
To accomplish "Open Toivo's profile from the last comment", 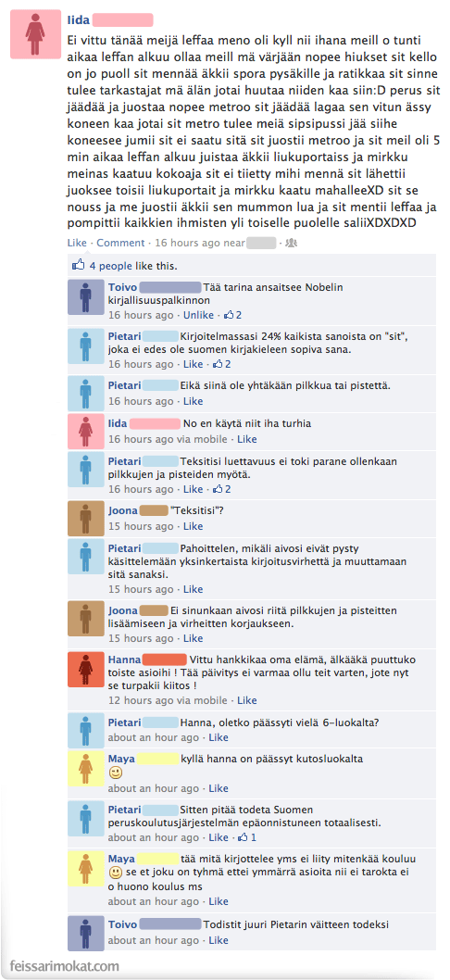I will pyautogui.click(x=122, y=924).
